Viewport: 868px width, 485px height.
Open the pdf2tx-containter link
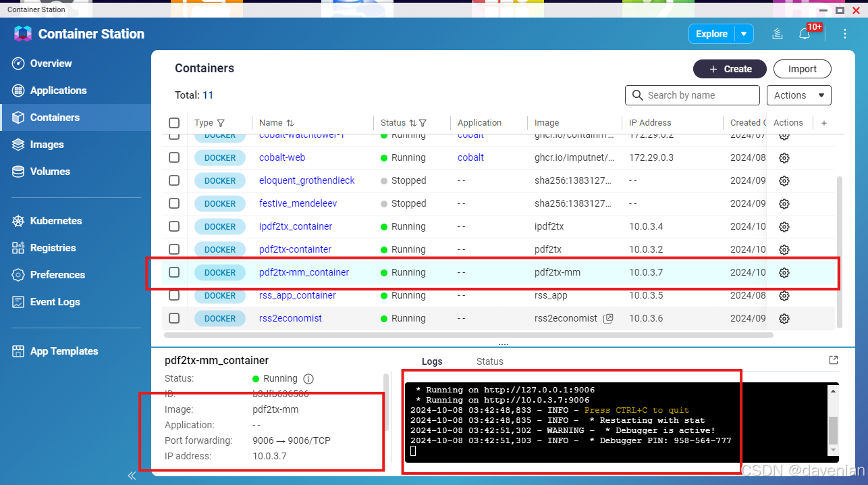pyautogui.click(x=295, y=249)
